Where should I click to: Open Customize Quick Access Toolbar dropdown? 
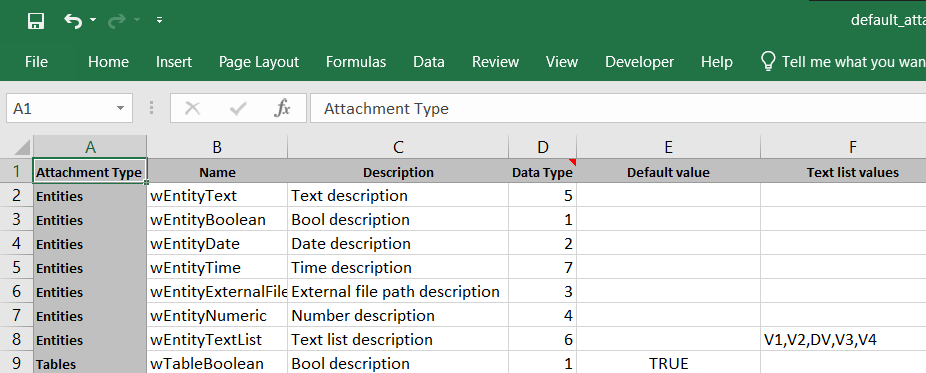pos(159,21)
